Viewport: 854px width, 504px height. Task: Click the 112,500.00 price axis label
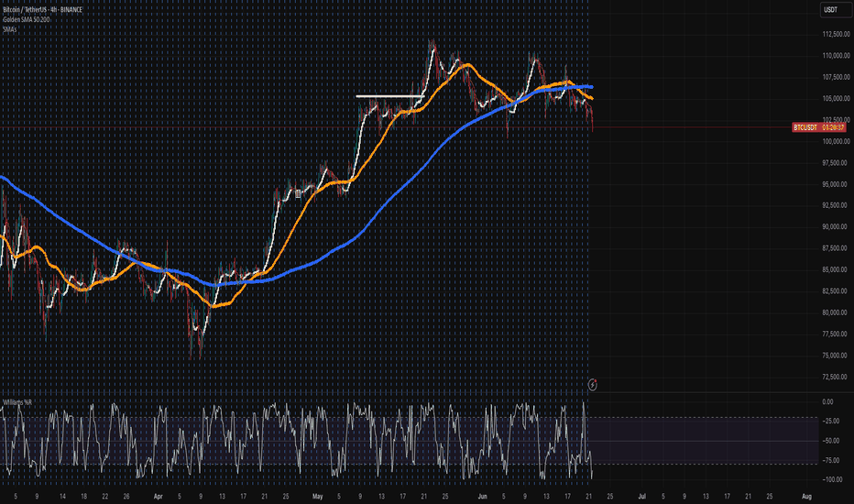[x=836, y=34]
